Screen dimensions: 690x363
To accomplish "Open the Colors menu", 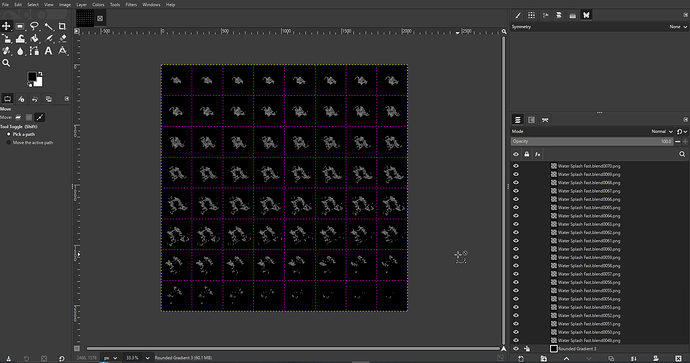I will click(98, 4).
